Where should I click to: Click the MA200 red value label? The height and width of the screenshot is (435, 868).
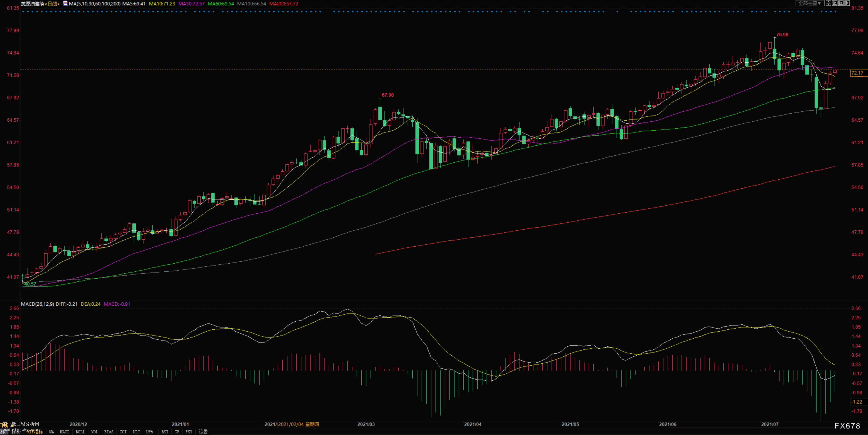(284, 4)
